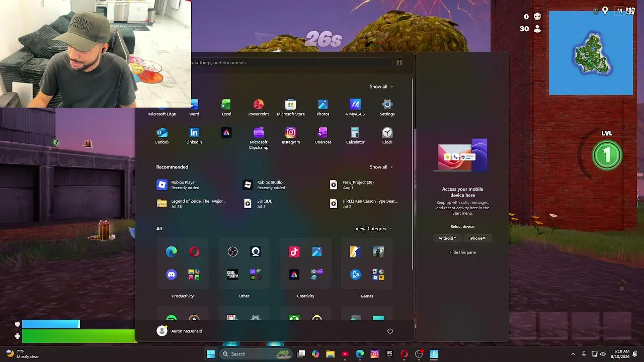
Task: Open Battle.net in the Games category
Action: point(356,275)
